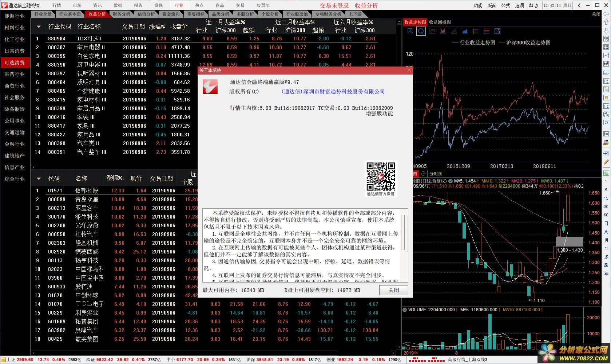Image resolution: width=611 pixels, height=364 pixels.
Task: Click the down arrow icon in right sidebar
Action: (606, 31)
